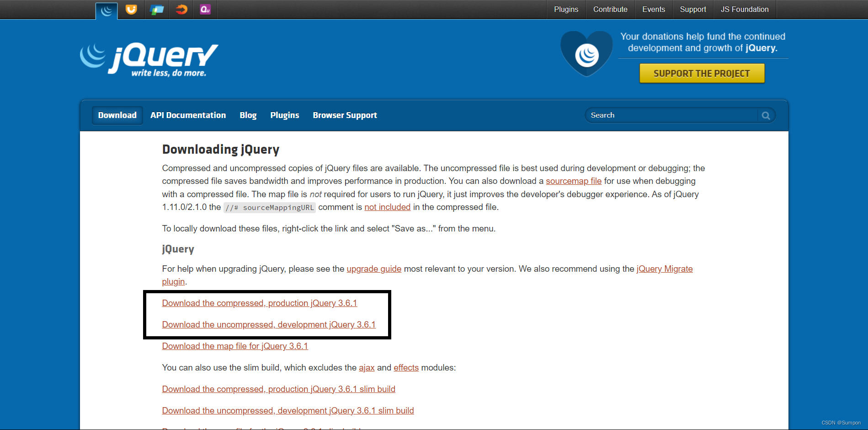The height and width of the screenshot is (430, 868).
Task: Open the ajax module link
Action: 367,368
